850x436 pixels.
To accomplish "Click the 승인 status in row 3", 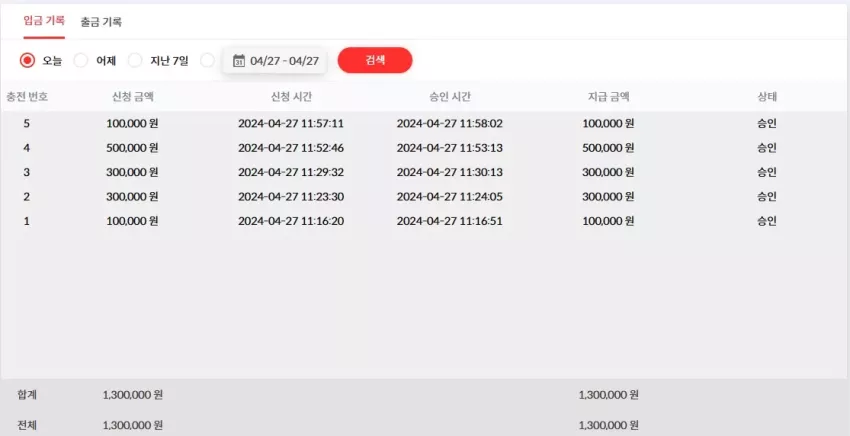I will pyautogui.click(x=767, y=172).
